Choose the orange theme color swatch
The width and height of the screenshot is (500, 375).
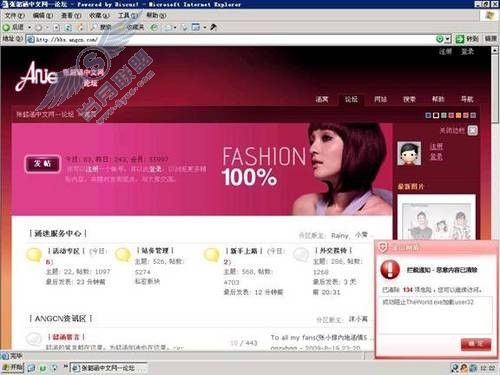(458, 115)
